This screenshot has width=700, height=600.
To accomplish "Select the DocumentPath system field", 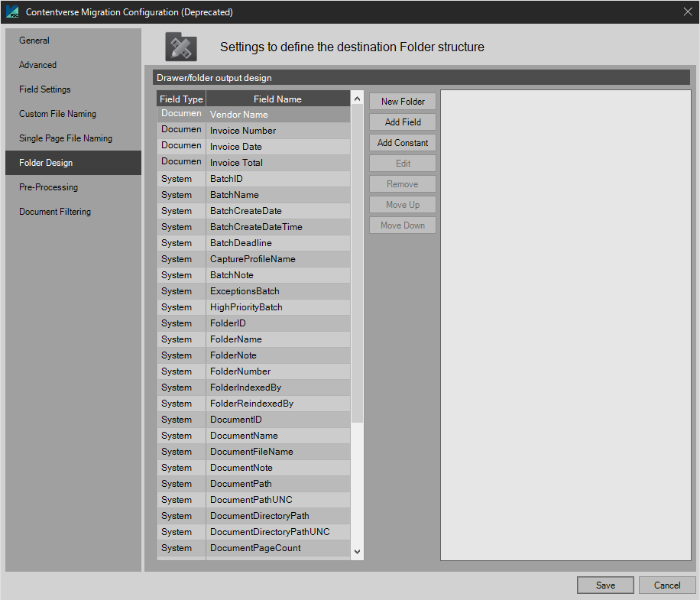I will pyautogui.click(x=253, y=484).
